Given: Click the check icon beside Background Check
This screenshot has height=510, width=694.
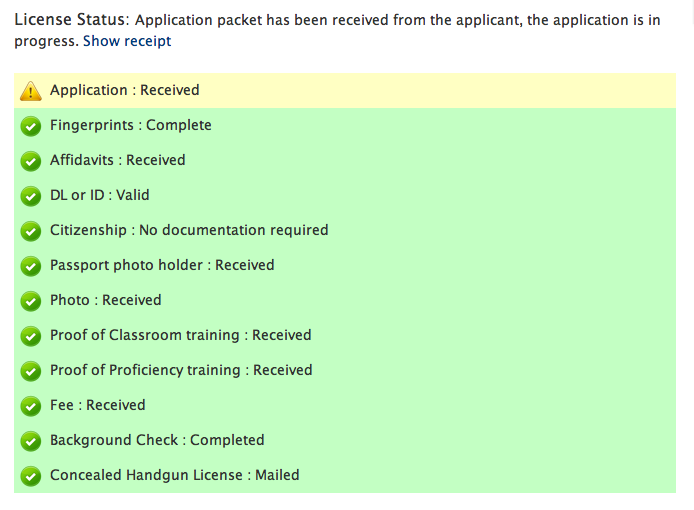Looking at the screenshot, I should 31,441.
